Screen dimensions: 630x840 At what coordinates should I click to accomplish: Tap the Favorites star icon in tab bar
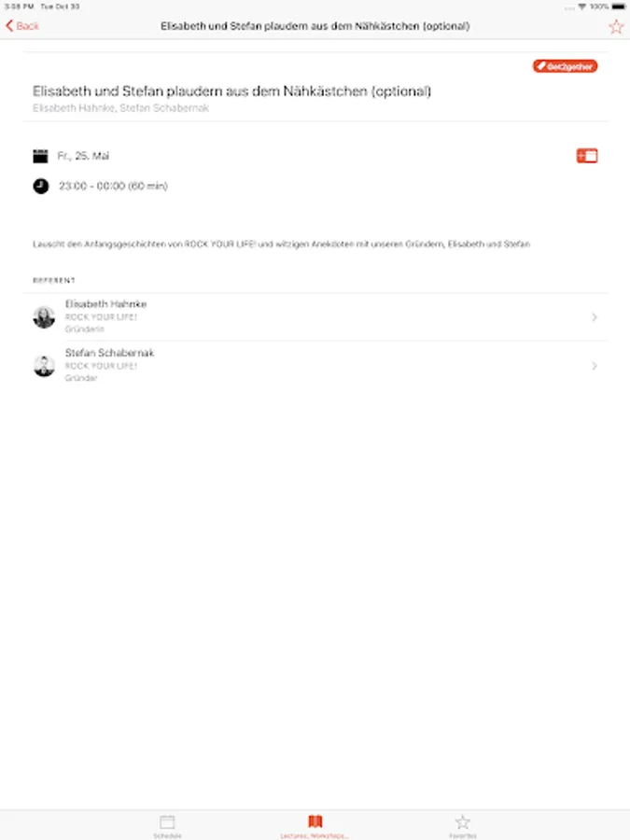coord(462,821)
